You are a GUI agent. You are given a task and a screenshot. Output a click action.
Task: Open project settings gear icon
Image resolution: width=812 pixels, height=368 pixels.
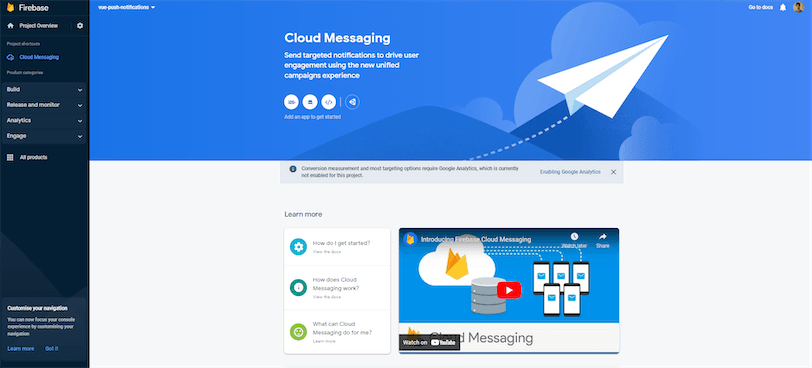[80, 25]
